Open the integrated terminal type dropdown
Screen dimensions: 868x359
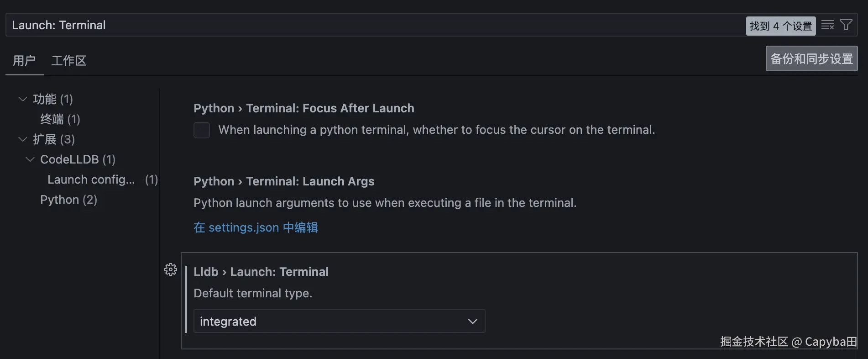339,321
